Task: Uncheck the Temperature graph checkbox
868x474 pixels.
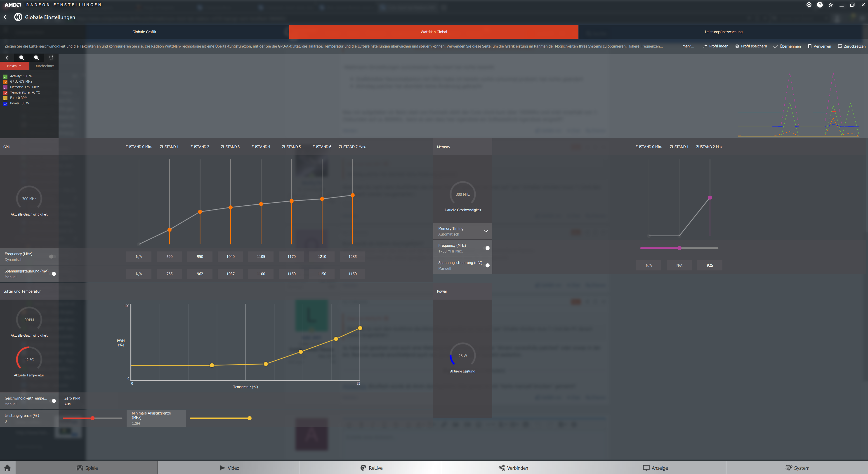Action: click(x=5, y=93)
